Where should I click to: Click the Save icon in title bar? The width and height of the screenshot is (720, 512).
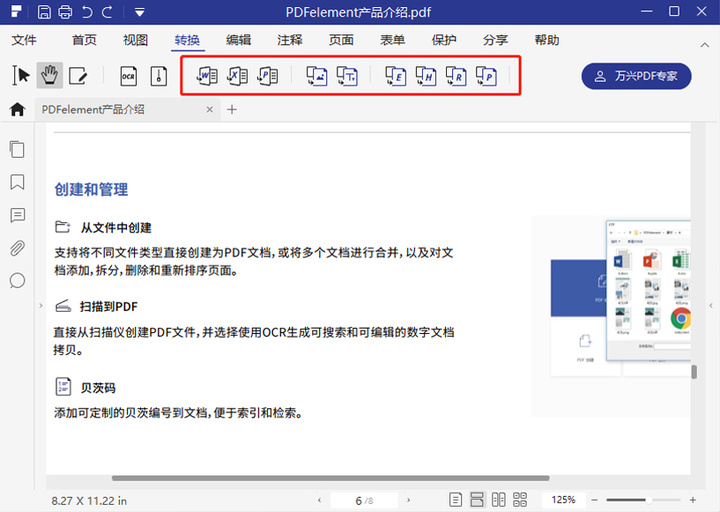click(44, 12)
